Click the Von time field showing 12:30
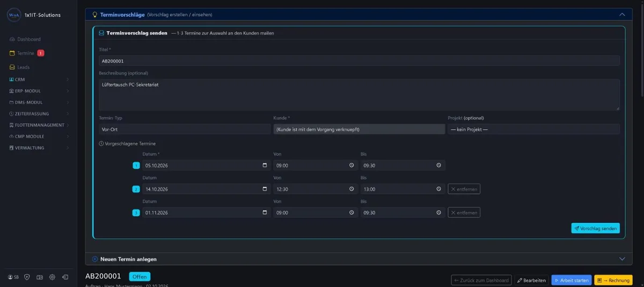The width and height of the screenshot is (644, 287). click(x=316, y=189)
